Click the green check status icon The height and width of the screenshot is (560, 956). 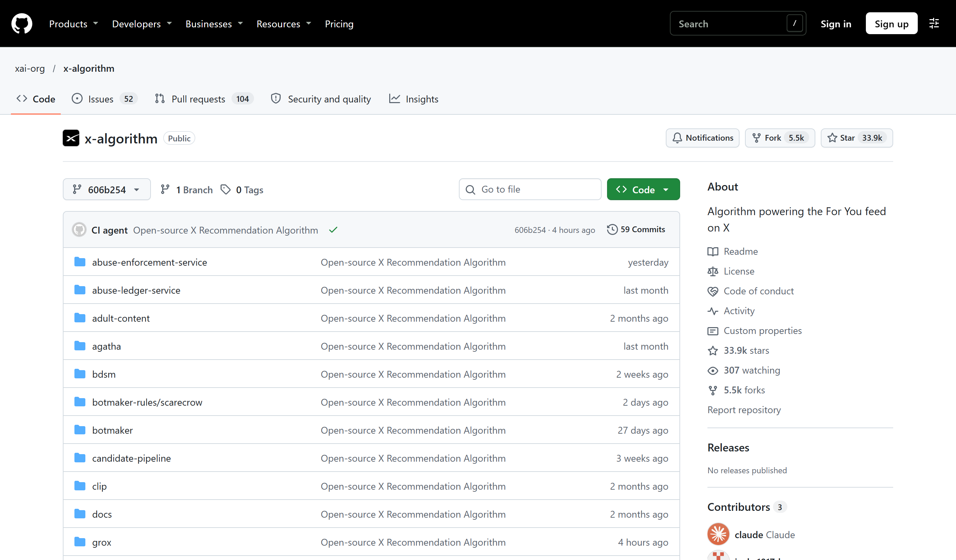coord(333,230)
